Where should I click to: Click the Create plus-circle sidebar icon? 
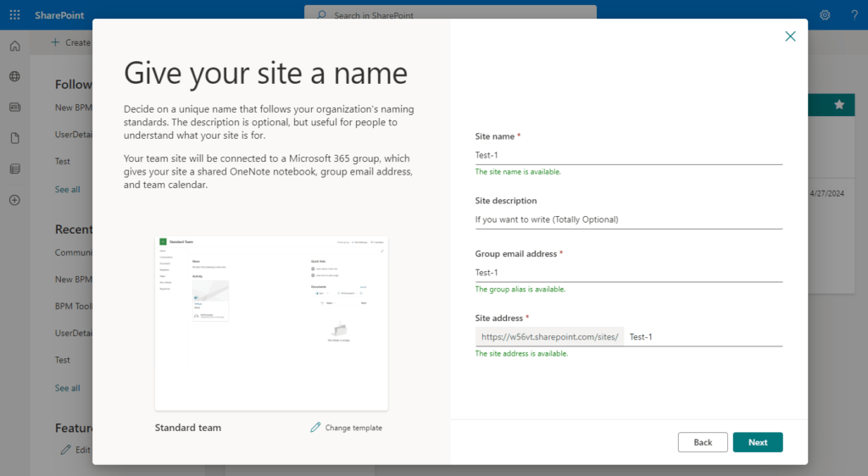[15, 200]
